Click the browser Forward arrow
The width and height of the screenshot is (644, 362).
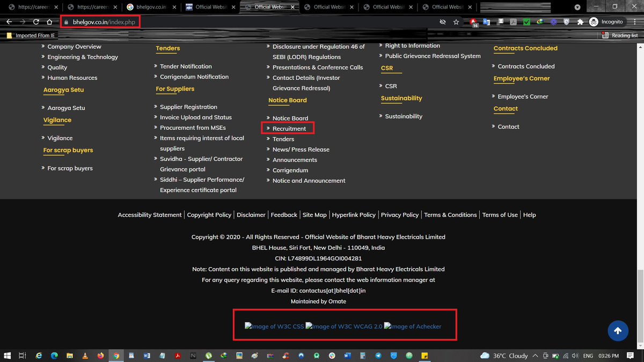[23, 22]
